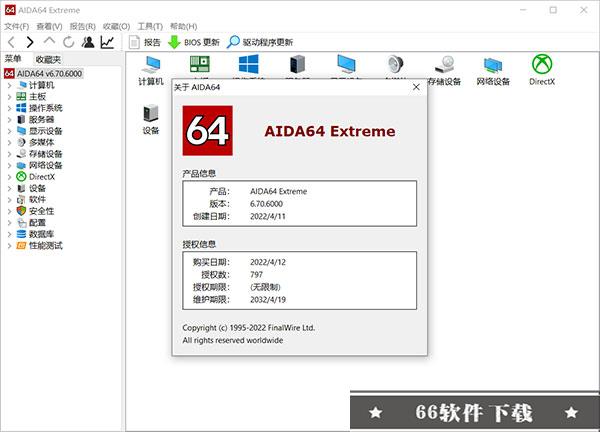
Task: Click the license count 797
Action: tap(256, 275)
